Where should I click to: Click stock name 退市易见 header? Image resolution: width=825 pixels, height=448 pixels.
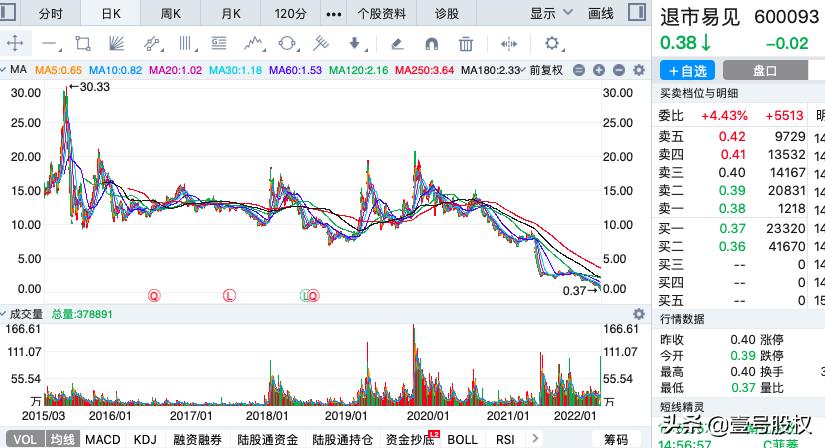[x=700, y=17]
